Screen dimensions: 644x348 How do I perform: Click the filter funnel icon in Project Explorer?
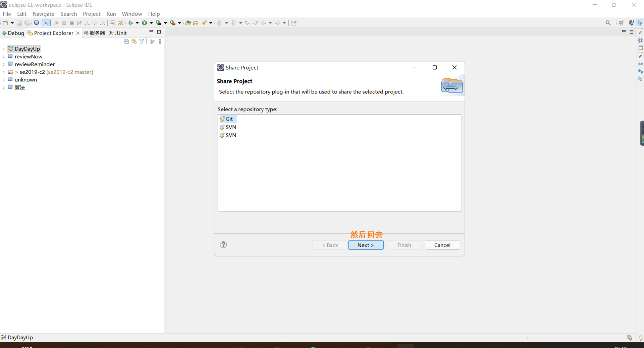142,42
